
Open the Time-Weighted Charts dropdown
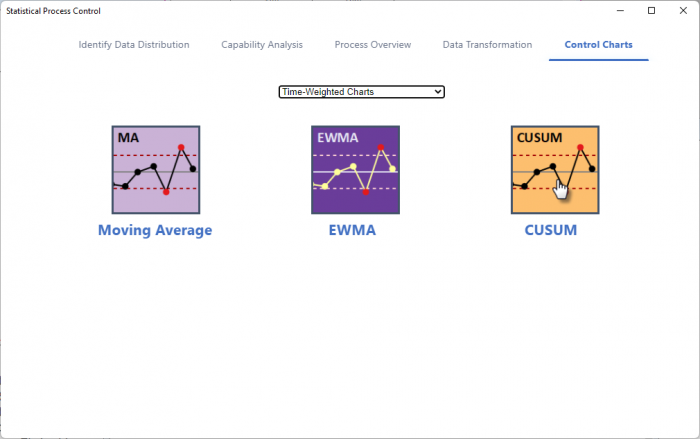coord(362,92)
